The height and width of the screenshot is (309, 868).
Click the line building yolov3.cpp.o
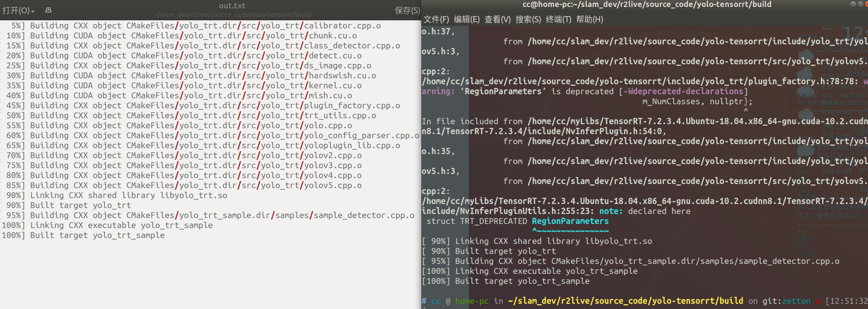point(181,165)
